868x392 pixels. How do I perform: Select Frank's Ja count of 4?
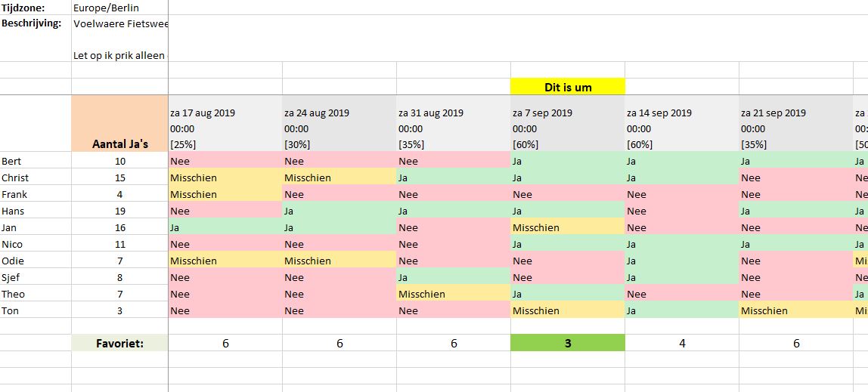tap(119, 194)
